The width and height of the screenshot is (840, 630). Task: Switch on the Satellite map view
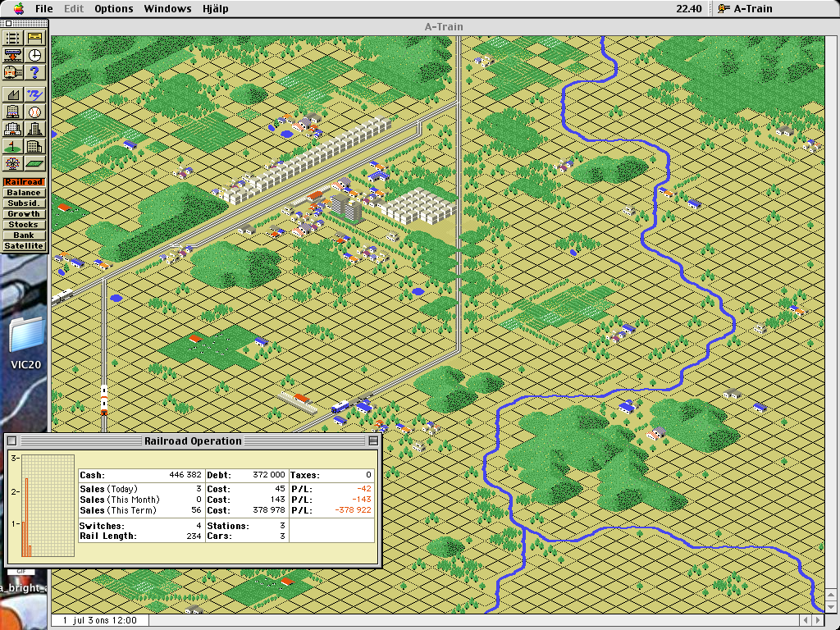click(x=24, y=246)
